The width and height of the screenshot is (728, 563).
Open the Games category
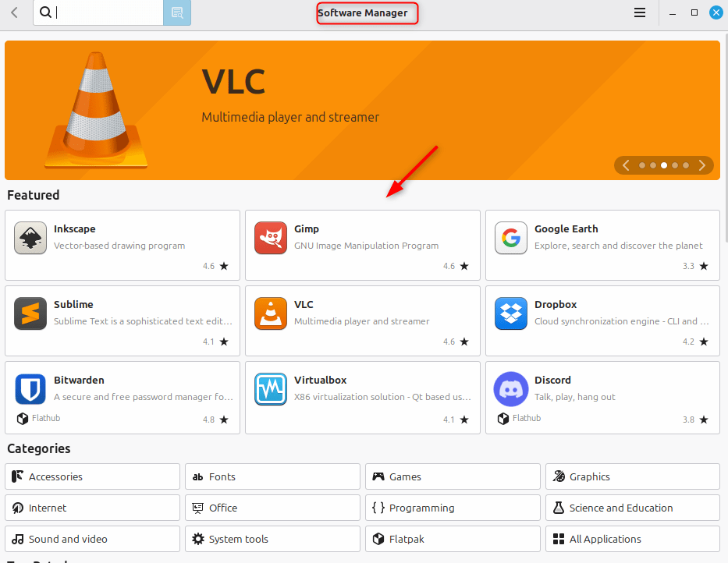pyautogui.click(x=453, y=476)
